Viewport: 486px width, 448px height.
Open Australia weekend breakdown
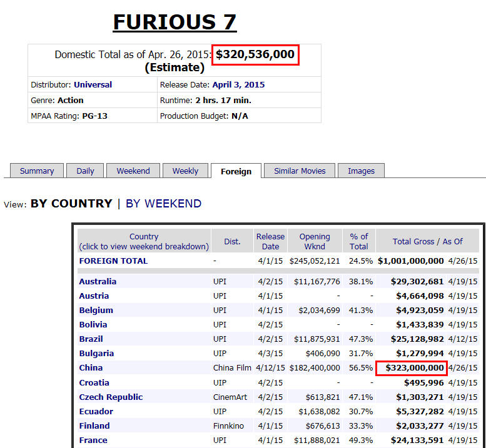(98, 281)
